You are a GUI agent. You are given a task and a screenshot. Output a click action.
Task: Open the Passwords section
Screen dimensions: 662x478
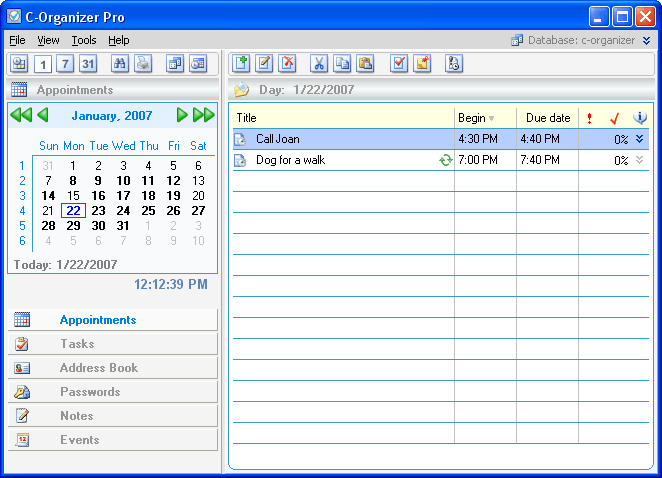point(112,392)
